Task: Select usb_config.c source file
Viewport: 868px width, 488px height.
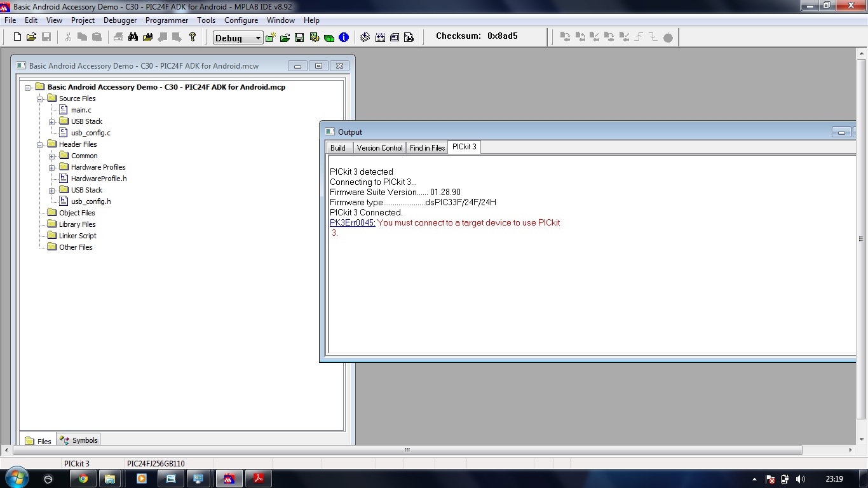Action: (90, 133)
